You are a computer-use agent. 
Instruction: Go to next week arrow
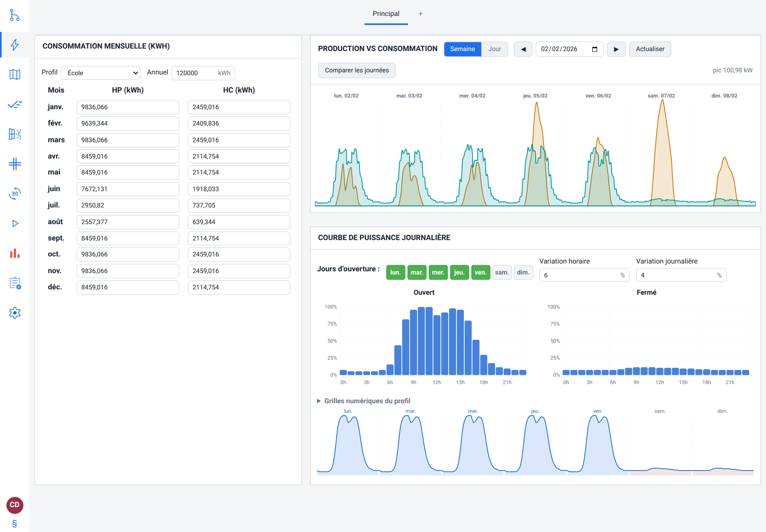point(616,49)
